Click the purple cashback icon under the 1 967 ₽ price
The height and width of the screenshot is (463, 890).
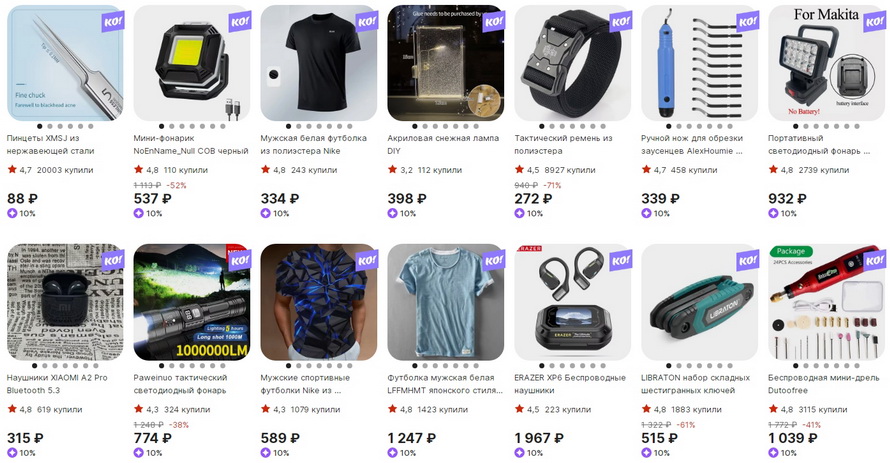(519, 453)
